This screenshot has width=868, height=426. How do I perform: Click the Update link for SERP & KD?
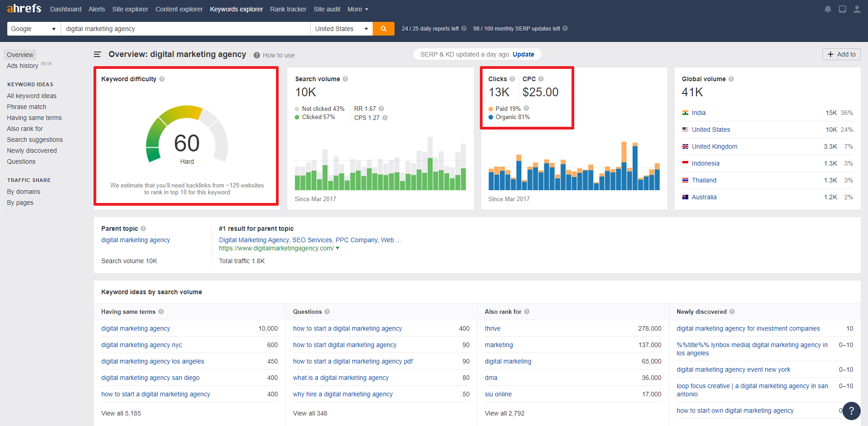click(523, 54)
